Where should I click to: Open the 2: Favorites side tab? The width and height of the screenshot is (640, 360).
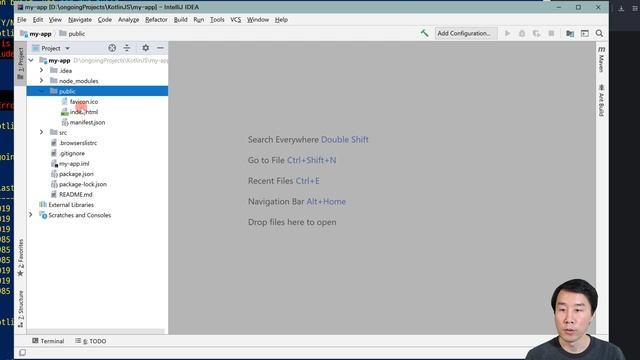point(20,258)
